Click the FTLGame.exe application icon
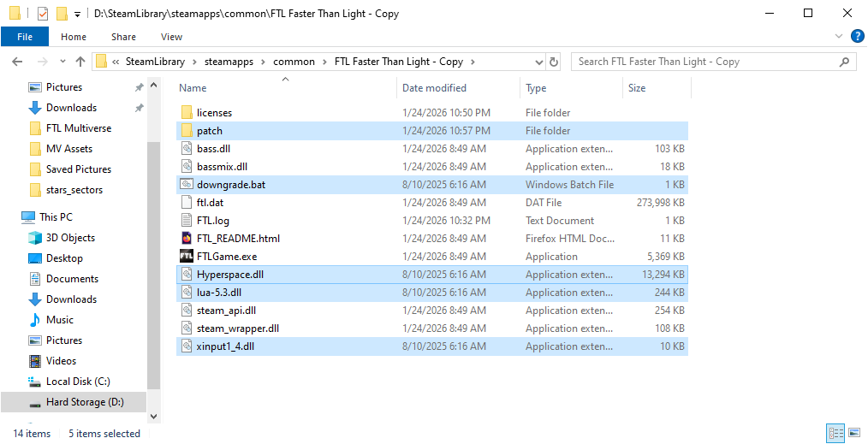The width and height of the screenshot is (868, 444). click(x=187, y=257)
